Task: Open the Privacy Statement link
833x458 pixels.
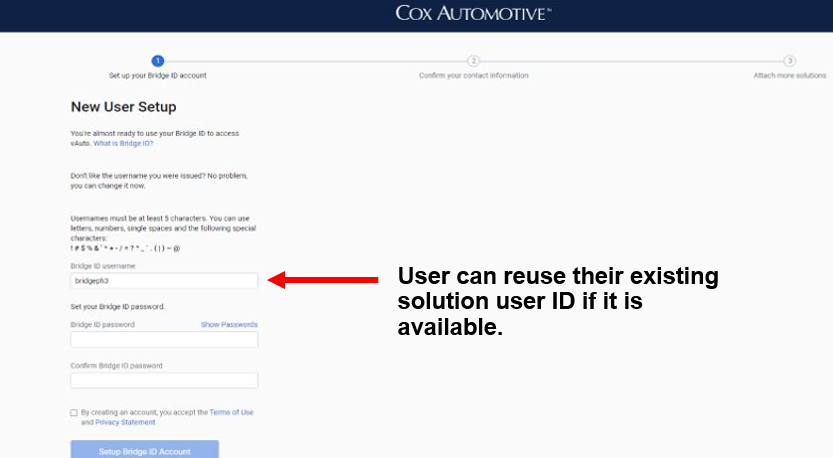Action: pos(125,422)
